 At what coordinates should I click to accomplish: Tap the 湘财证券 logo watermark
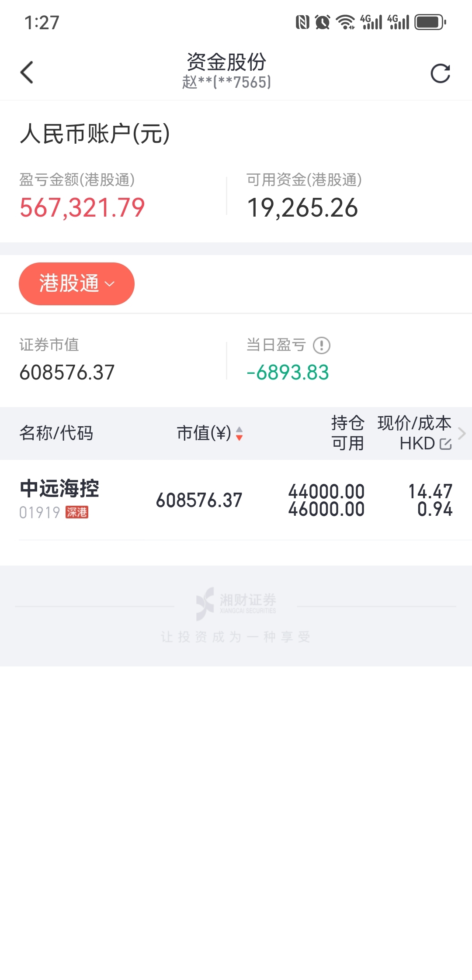(236, 604)
